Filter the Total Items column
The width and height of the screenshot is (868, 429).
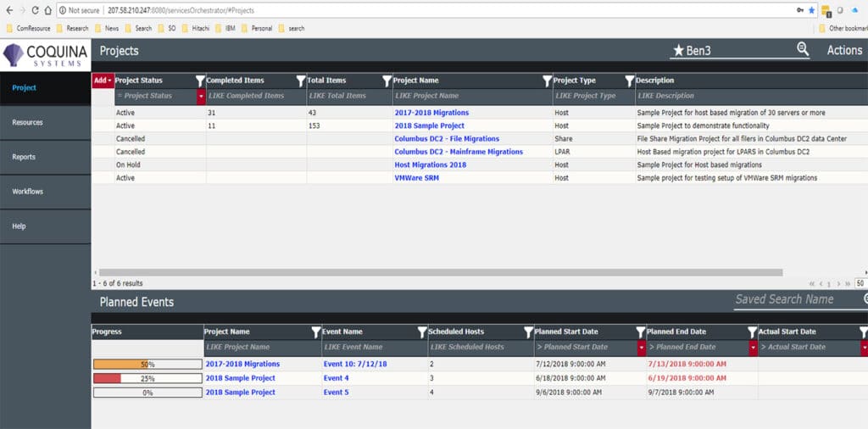(x=387, y=81)
